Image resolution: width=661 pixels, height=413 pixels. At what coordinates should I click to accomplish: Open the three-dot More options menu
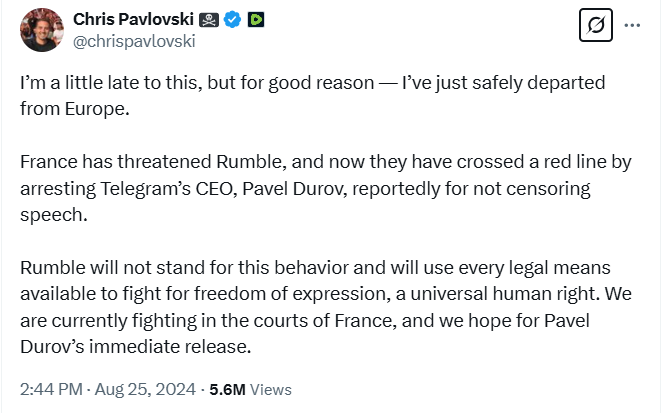[x=632, y=25]
